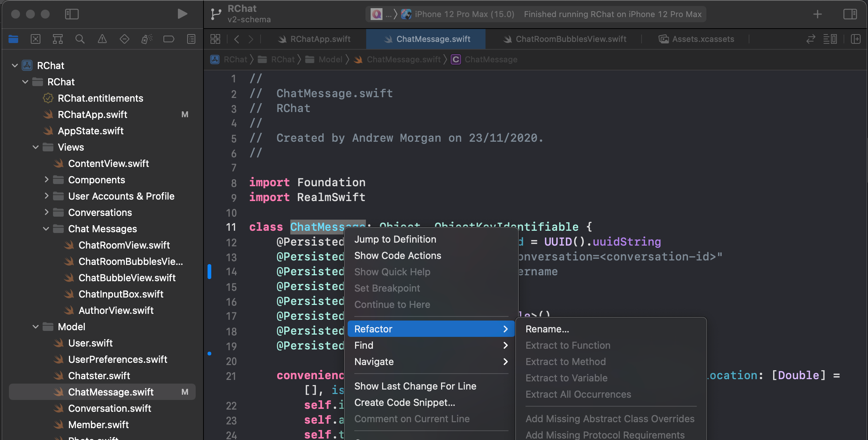Click Show Code Actions menu item
This screenshot has width=868, height=440.
(398, 255)
